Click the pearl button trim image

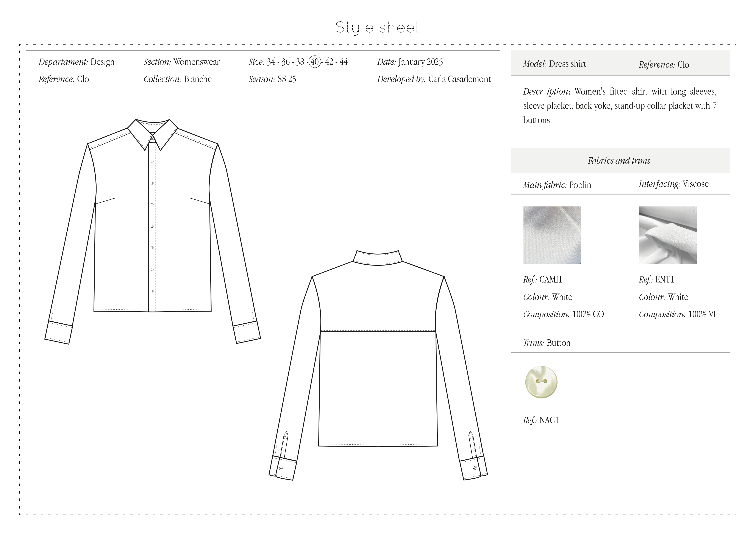pyautogui.click(x=541, y=382)
